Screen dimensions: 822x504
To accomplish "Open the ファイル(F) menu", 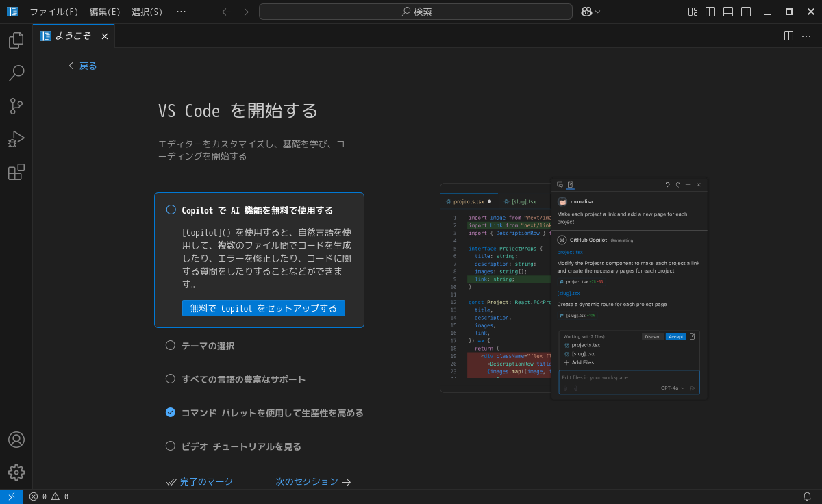I will click(x=53, y=12).
